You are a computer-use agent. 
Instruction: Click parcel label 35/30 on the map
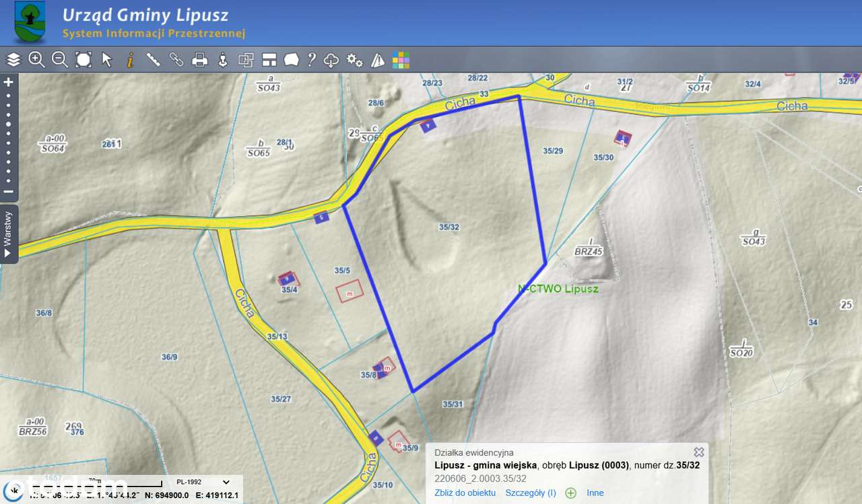click(603, 157)
